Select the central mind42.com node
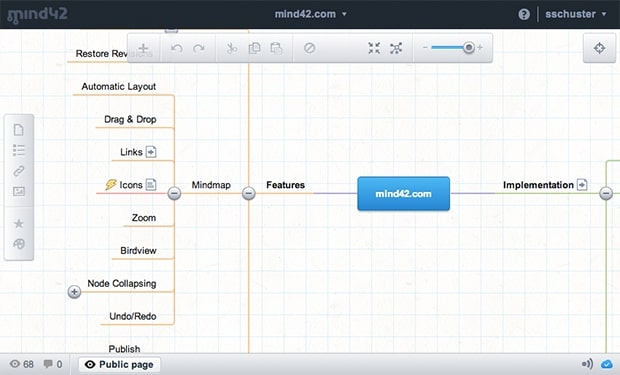620x375 pixels. click(x=404, y=193)
